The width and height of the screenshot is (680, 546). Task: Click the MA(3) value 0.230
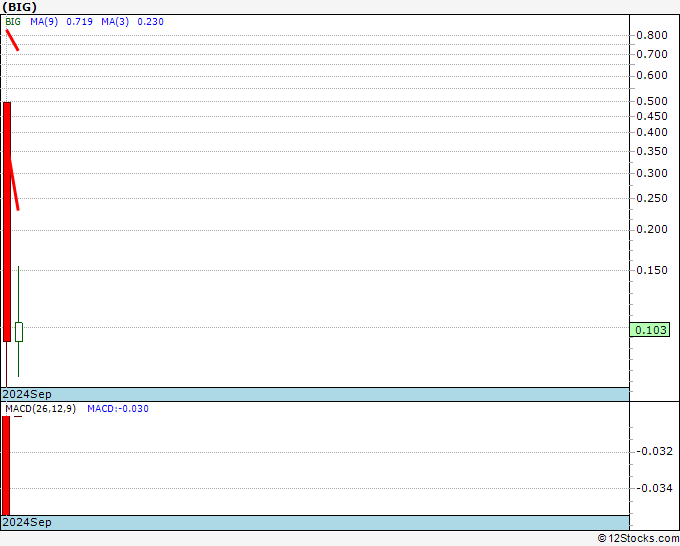click(x=150, y=22)
